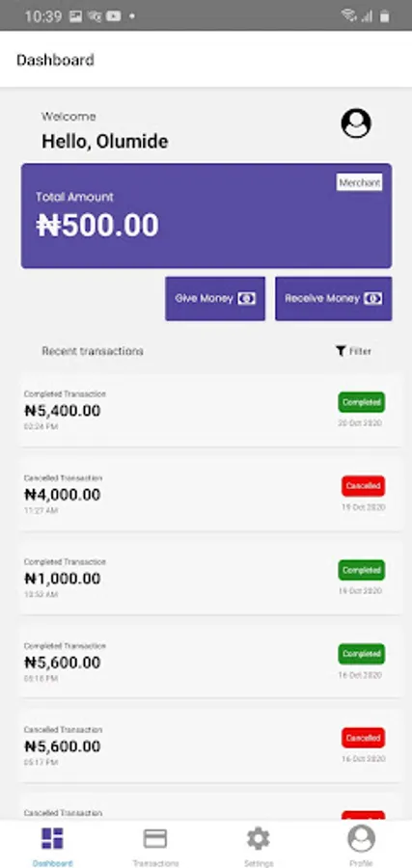412x868 pixels.
Task: Tap the Merchant label on the balance card
Action: click(x=359, y=182)
